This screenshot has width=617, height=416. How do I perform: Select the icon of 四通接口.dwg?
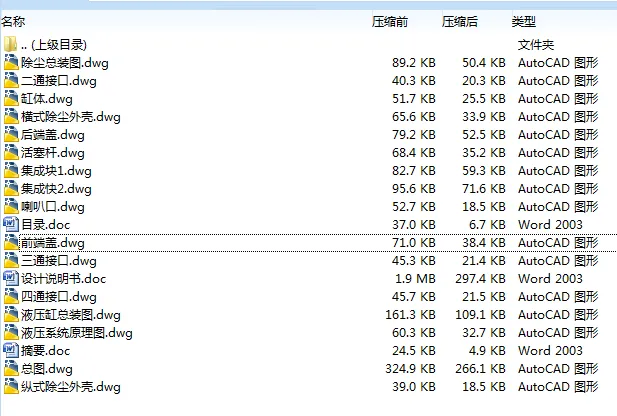(11, 296)
